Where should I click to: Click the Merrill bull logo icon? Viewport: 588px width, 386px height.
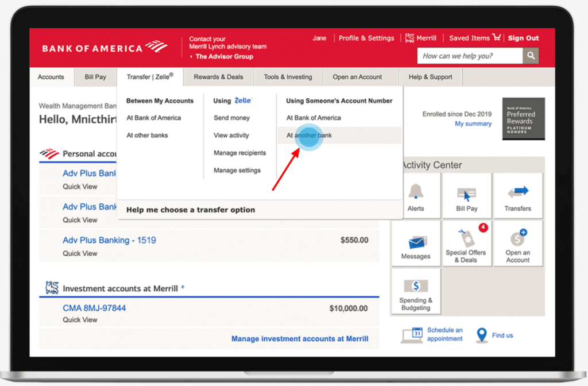pos(409,38)
